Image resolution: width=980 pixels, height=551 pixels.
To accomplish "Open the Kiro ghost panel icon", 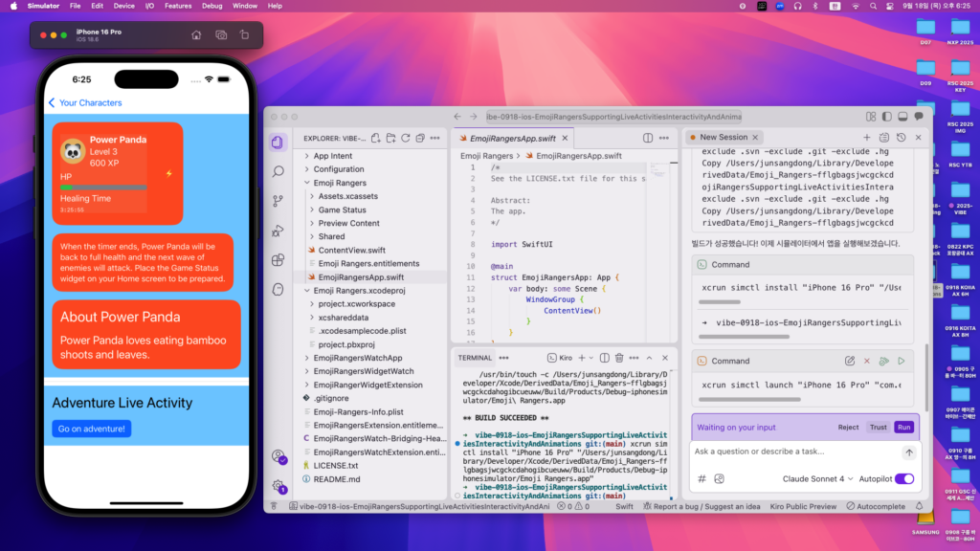I will coord(278,289).
